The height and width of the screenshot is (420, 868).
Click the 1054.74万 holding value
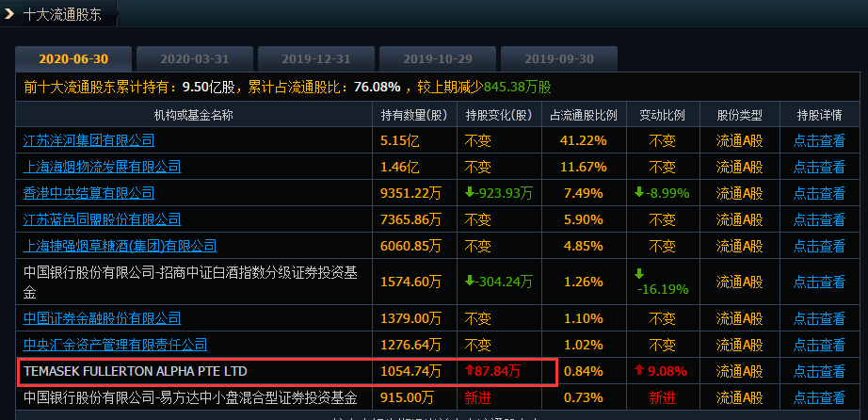tap(411, 371)
